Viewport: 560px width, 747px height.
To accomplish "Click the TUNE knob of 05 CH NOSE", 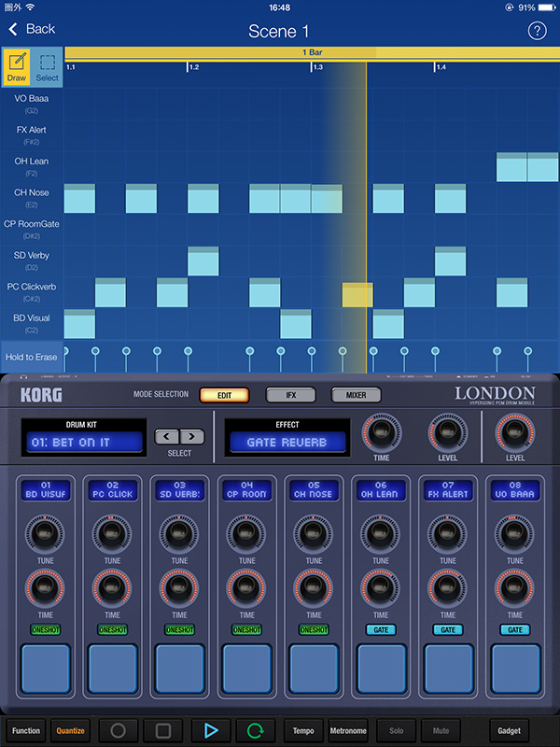I will tap(313, 533).
